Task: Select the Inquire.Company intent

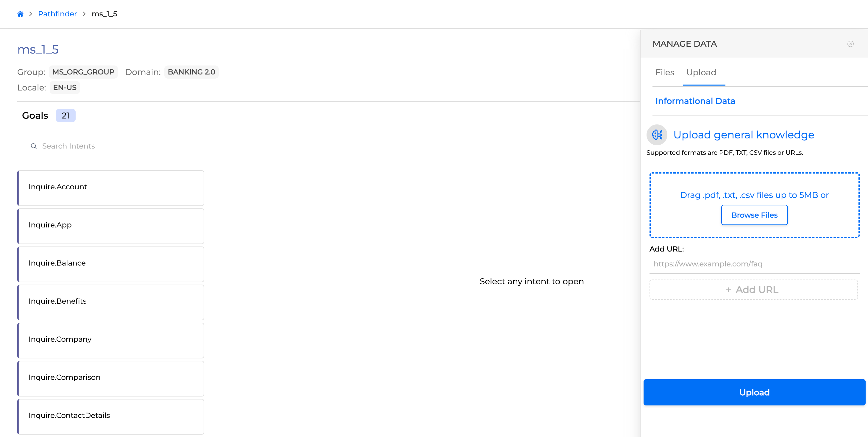Action: point(111,340)
